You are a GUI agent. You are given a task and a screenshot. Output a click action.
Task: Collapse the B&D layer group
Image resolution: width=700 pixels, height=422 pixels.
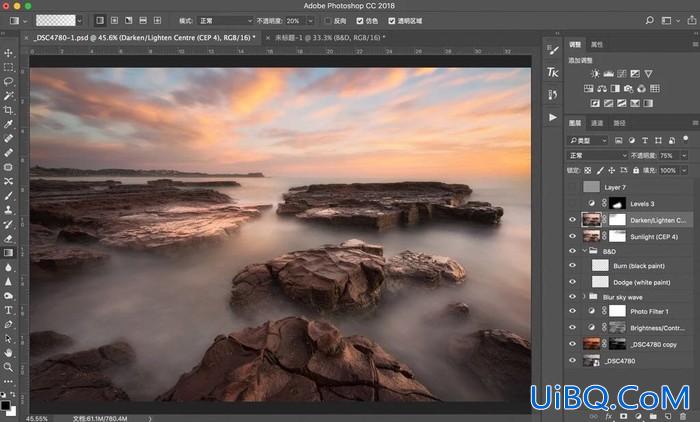click(584, 251)
